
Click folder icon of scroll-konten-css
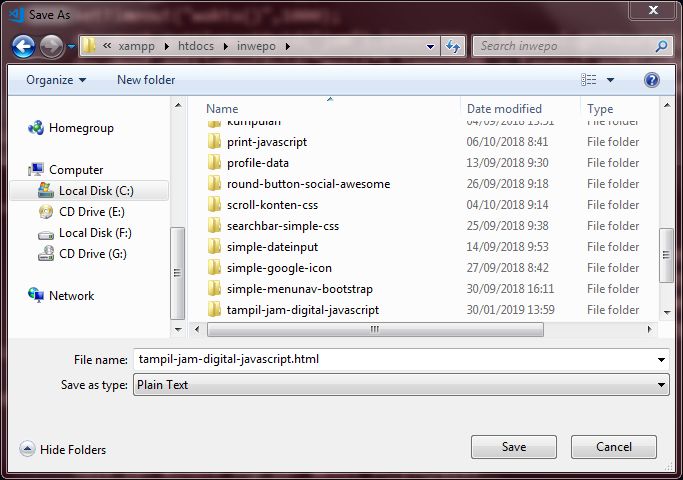point(214,205)
